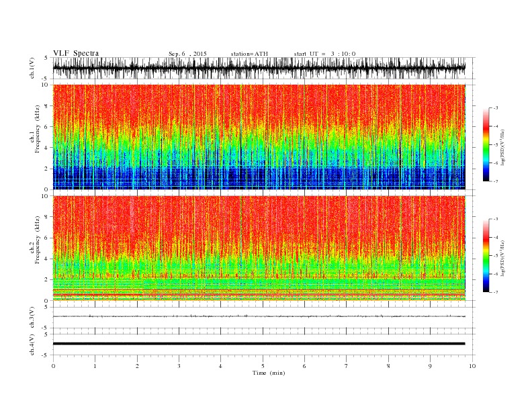Screen dimensions: 532x411
Task: Click the '-5' lower tick of ch.4(V) axis
Action: coord(46,355)
